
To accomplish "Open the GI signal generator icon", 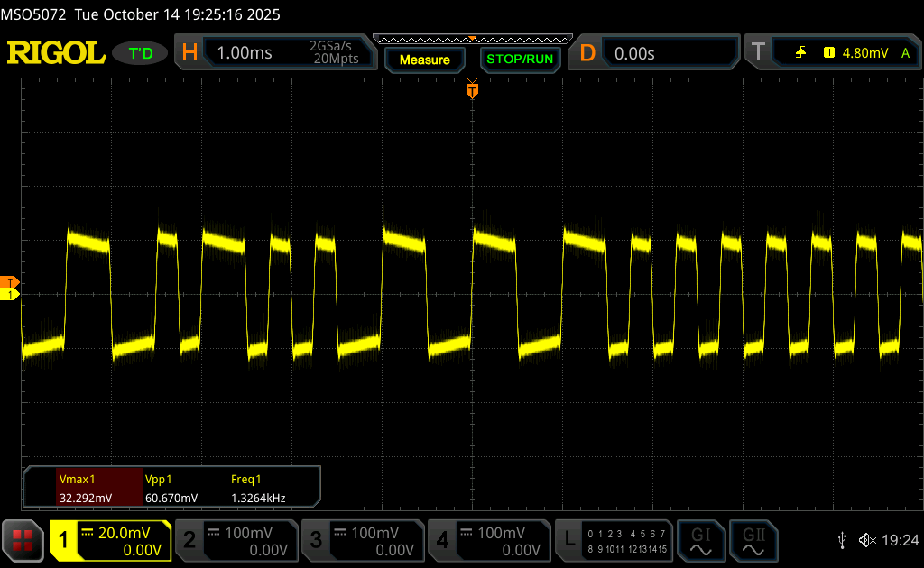I will (700, 539).
